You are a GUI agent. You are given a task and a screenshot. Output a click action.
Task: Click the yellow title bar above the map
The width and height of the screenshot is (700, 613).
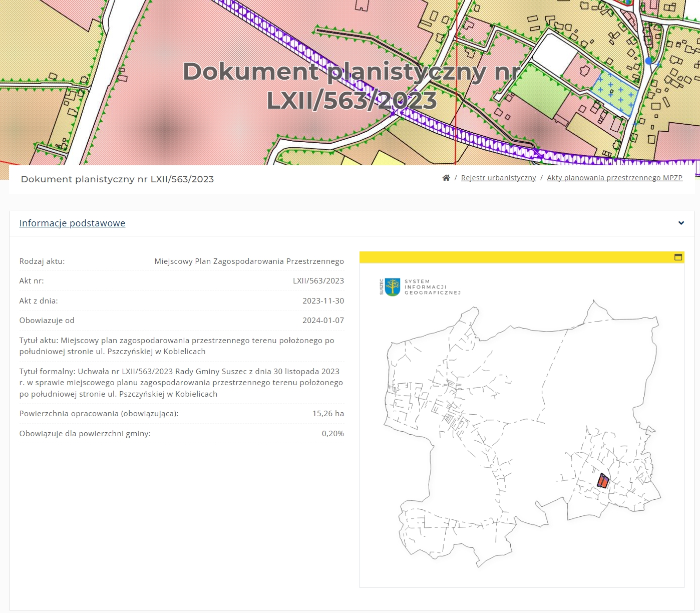[x=516, y=257]
